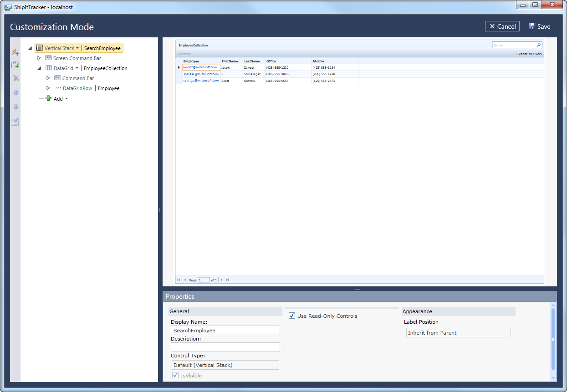567x392 pixels.
Task: Click the Save button
Action: [x=539, y=26]
